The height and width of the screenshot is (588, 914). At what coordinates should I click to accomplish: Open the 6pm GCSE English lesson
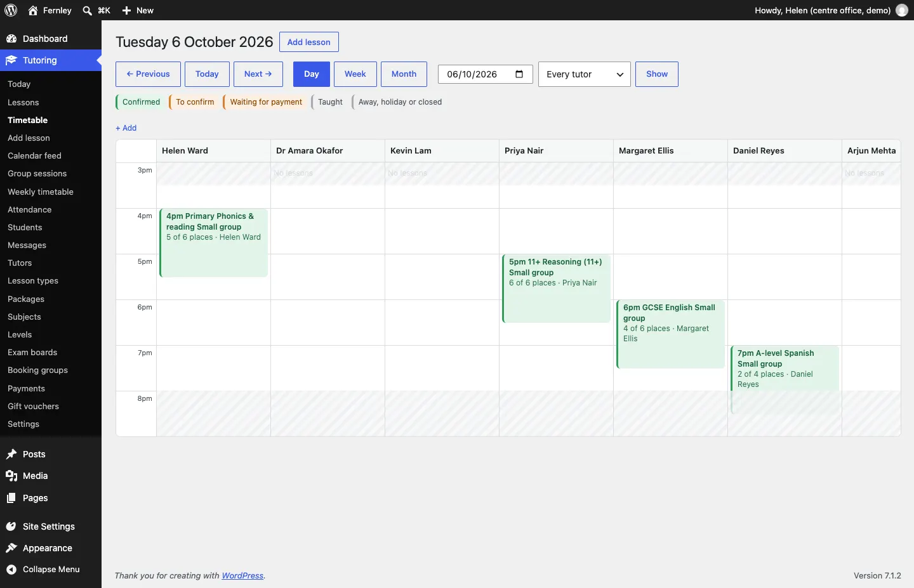point(670,334)
